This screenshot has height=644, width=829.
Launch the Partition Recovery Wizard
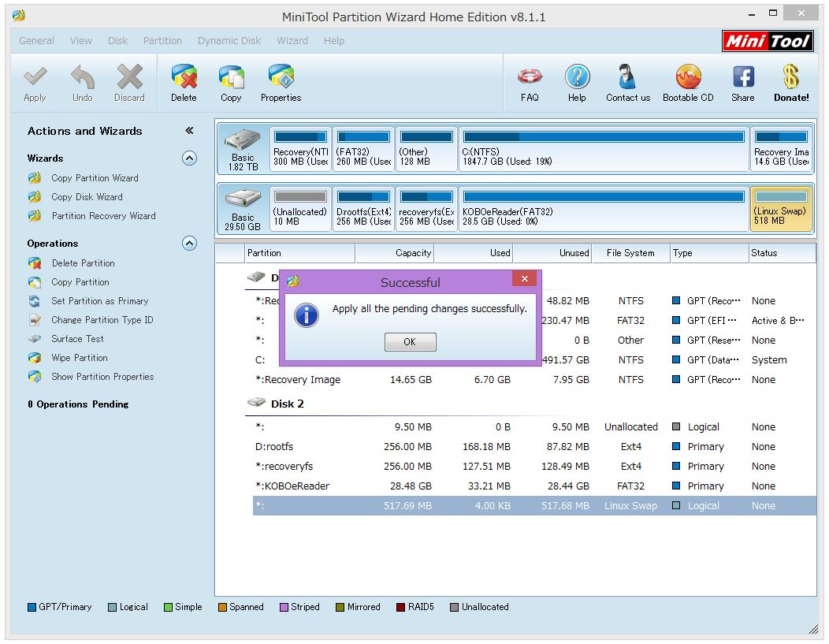coord(104,216)
